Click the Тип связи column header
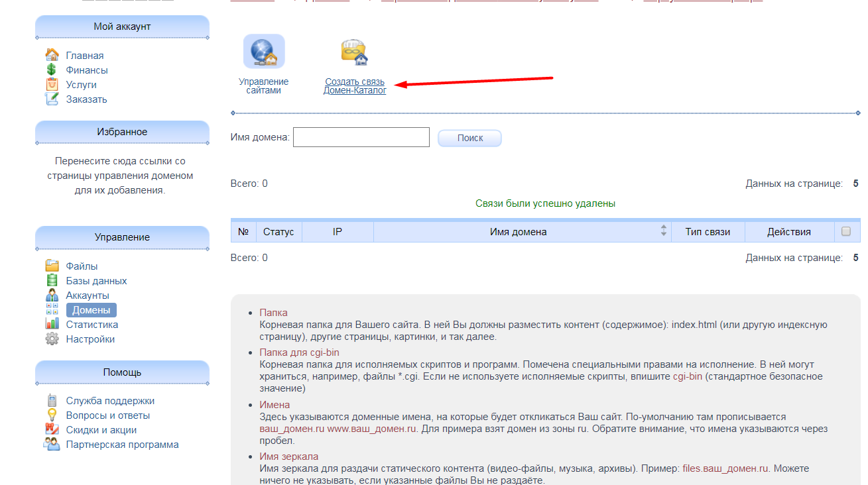Image resolution: width=868 pixels, height=485 pixels. click(708, 232)
